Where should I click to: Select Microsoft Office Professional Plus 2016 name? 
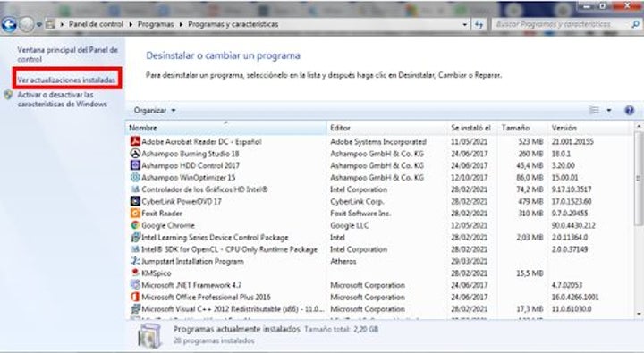click(207, 297)
